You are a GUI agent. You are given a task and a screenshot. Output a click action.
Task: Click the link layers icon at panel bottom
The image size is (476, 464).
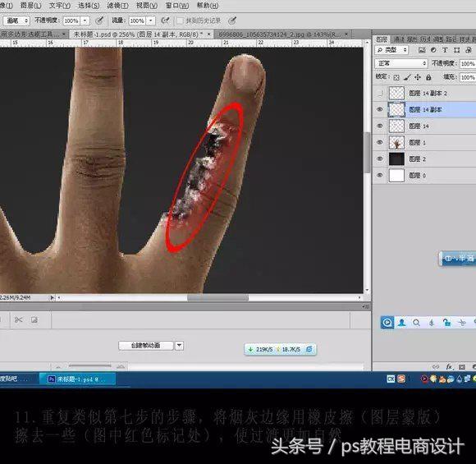coord(436,367)
